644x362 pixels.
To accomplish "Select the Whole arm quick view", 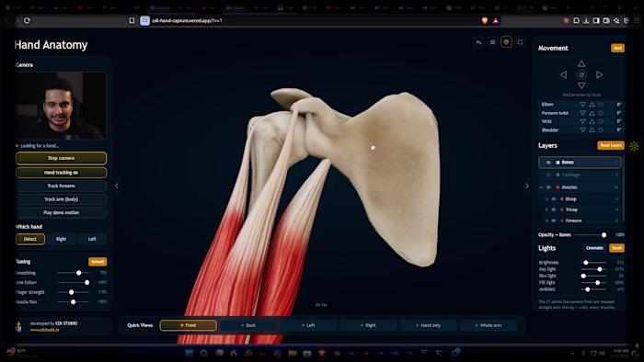I will [x=488, y=325].
